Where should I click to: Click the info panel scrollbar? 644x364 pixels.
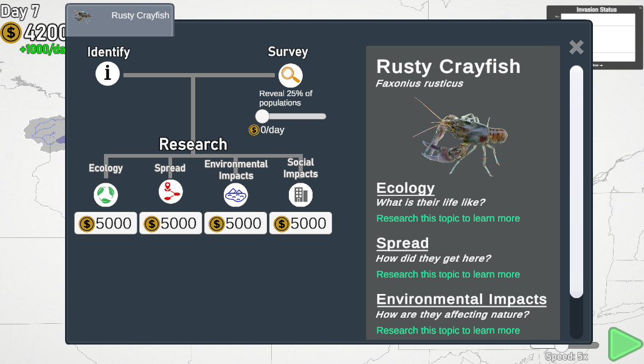pos(576,181)
